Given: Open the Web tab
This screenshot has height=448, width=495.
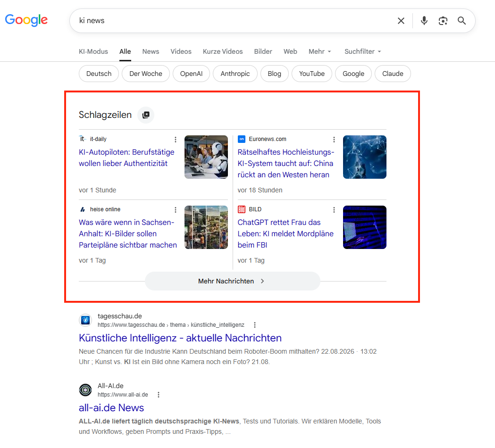Looking at the screenshot, I should (290, 51).
